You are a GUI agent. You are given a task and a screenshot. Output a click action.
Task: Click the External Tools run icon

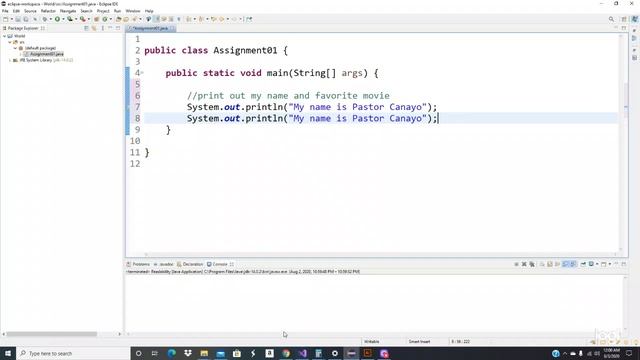[83, 19]
